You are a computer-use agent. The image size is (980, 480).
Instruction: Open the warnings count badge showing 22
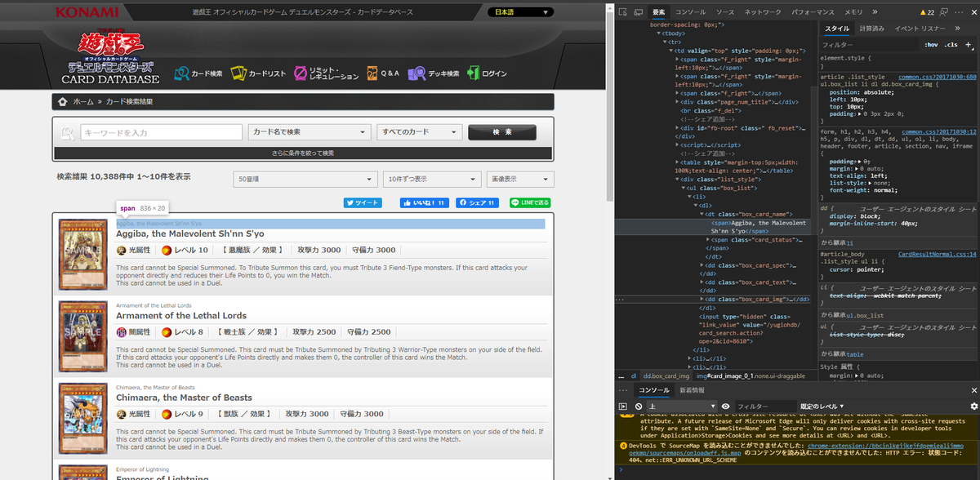tap(926, 12)
